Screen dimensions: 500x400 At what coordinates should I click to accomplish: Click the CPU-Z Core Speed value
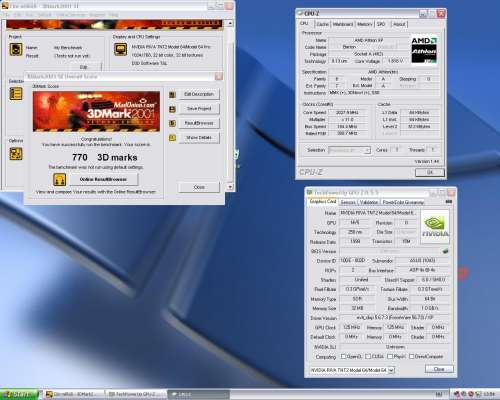point(348,113)
